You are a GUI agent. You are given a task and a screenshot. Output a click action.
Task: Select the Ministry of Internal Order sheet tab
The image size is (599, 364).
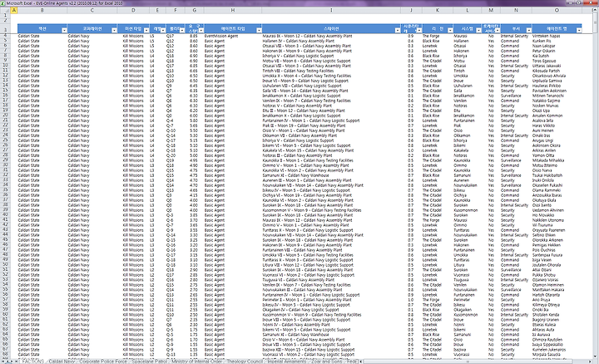[196, 361]
